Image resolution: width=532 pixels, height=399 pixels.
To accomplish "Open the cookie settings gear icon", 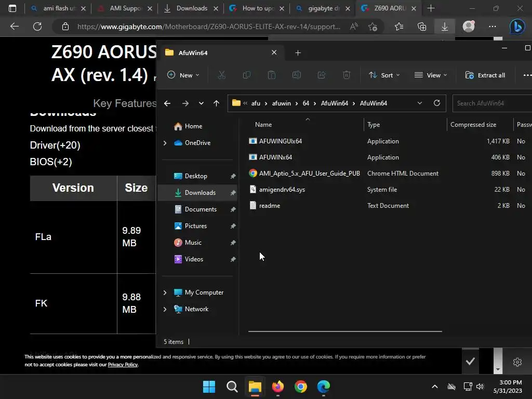I will coord(517,362).
